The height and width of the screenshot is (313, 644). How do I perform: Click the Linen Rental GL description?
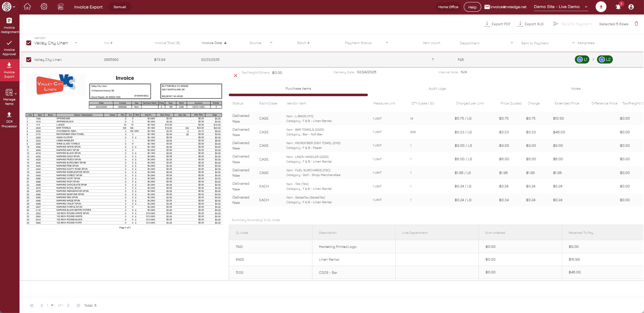329,260
